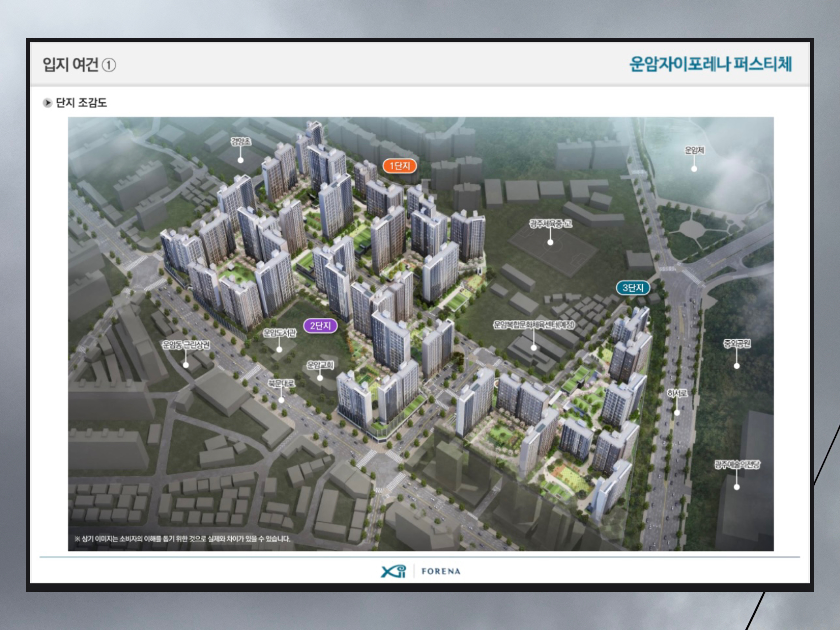Click the 운암동 근린상권 label
Screen dimensions: 840x630
[x=186, y=345]
